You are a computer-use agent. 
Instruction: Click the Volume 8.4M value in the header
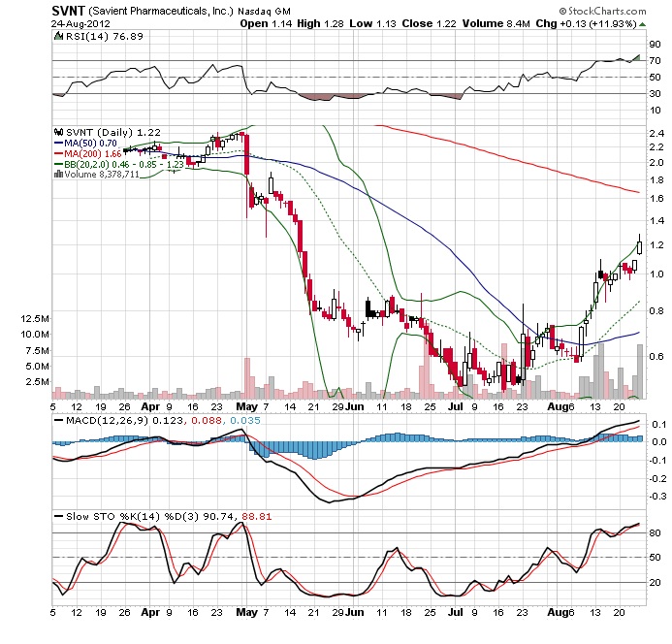click(496, 23)
